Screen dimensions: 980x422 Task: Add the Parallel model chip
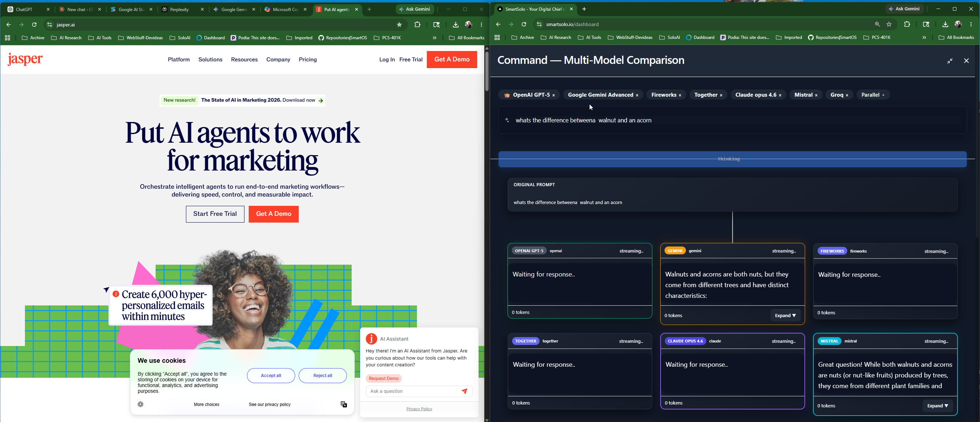pos(883,95)
